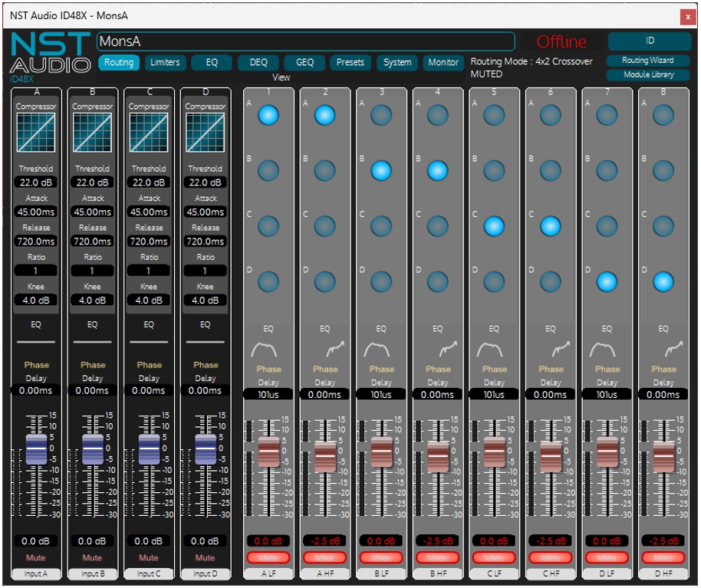Screen dimensions: 701x588
Task: Open the Routing Wizard
Action: tap(648, 61)
